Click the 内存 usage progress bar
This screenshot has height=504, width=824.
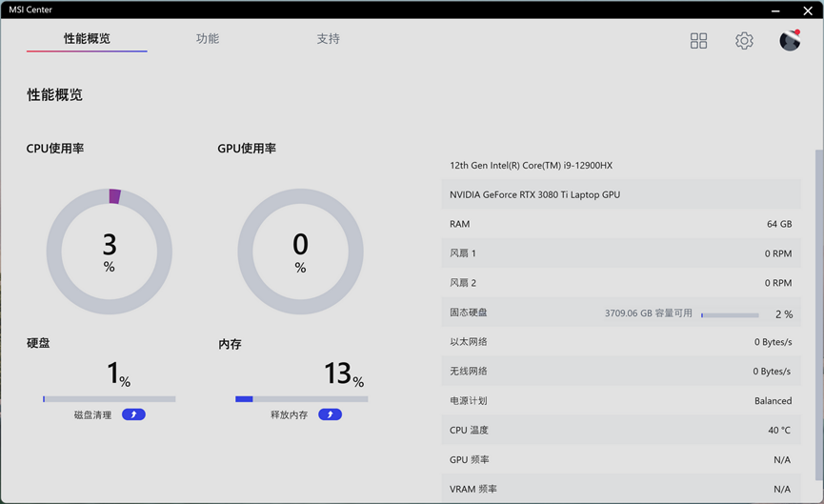301,399
